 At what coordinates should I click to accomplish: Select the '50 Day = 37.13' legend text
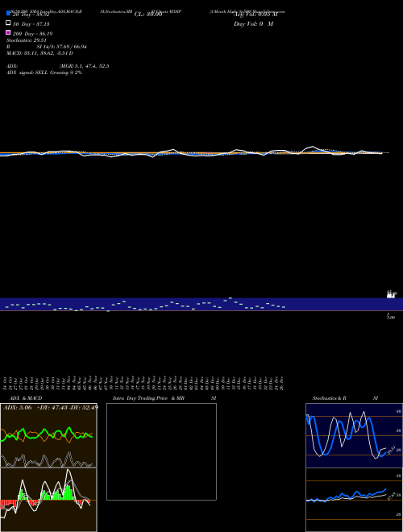(31, 24)
